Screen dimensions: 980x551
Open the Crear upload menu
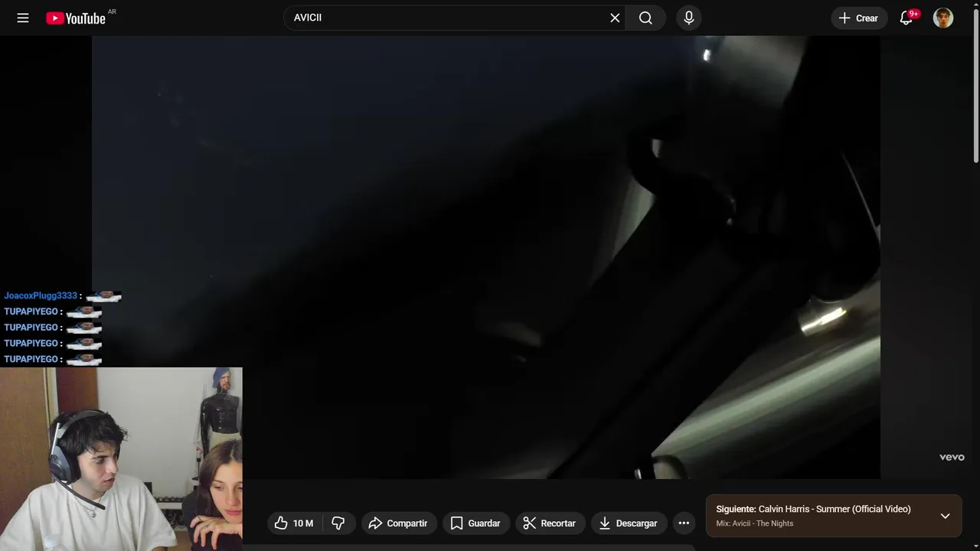click(x=859, y=18)
